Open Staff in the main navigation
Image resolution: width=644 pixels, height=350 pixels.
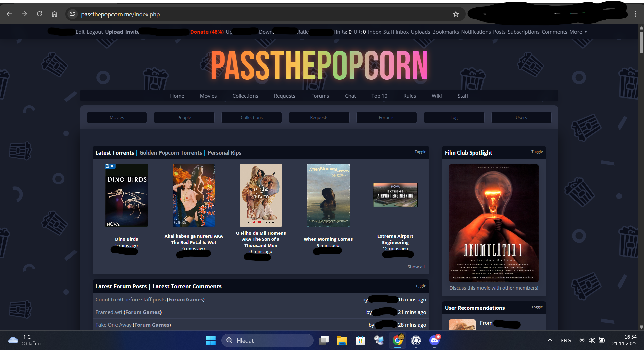(x=463, y=96)
